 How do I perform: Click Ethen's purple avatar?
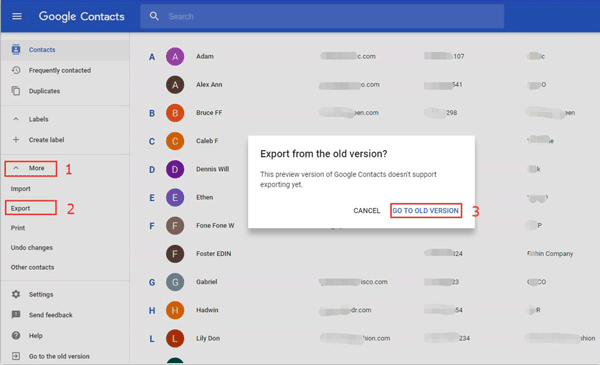[175, 198]
